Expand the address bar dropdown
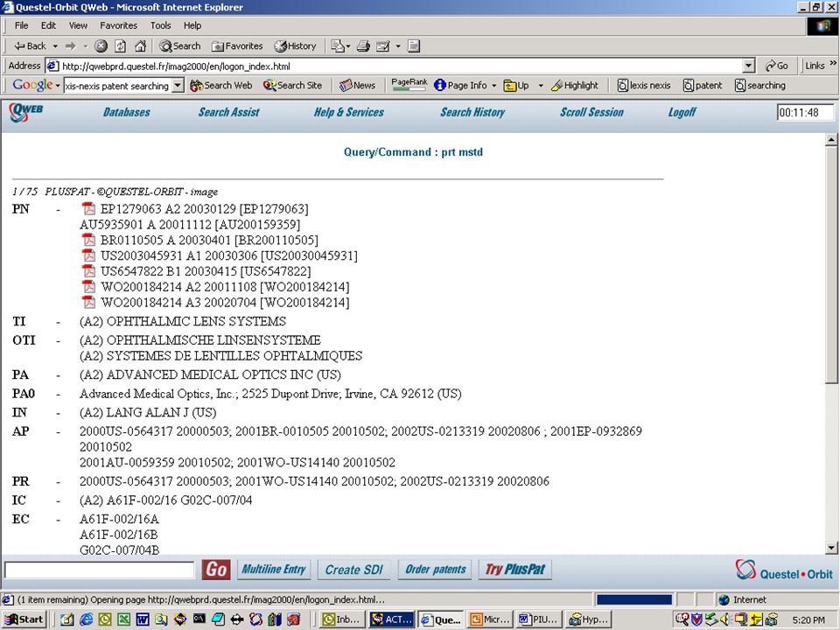Image resolution: width=840 pixels, height=630 pixels. 748,66
